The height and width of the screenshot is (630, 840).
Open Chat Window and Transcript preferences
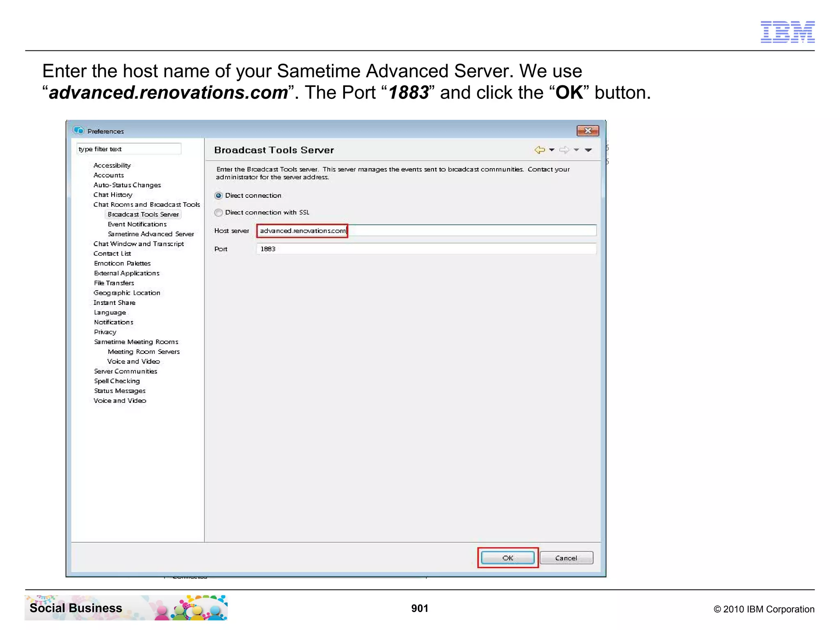(x=139, y=244)
